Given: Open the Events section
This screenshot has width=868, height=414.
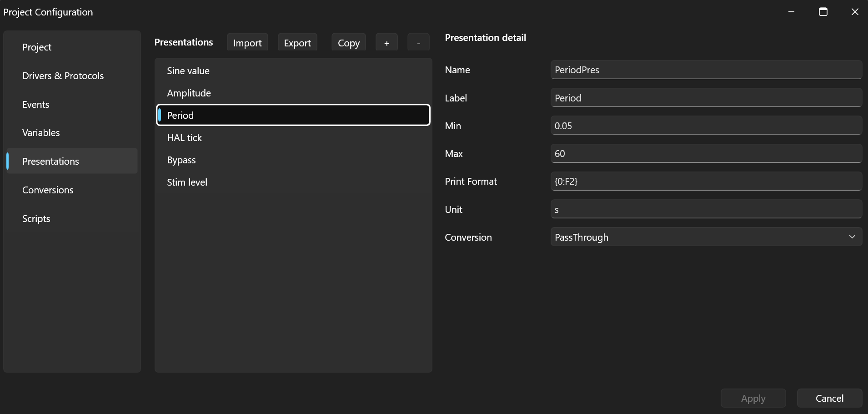Looking at the screenshot, I should tap(72, 105).
